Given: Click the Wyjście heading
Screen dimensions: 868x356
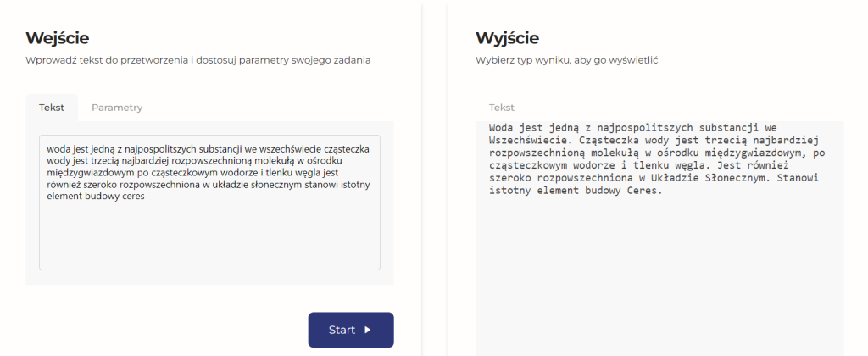Looking at the screenshot, I should point(507,38).
